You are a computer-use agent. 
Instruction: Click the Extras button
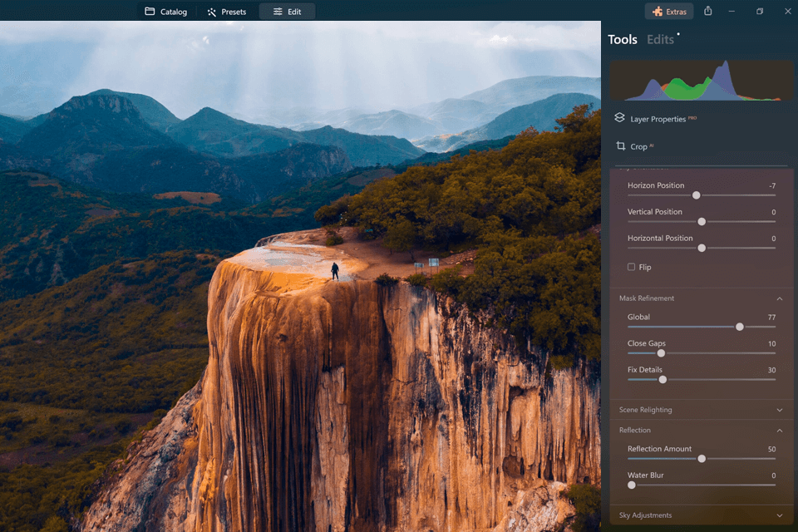669,11
